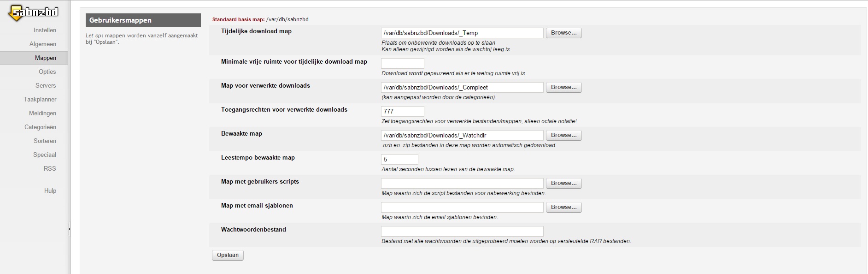Browse for the Map voor verwerkte downloads
This screenshot has height=274, width=868.
563,87
